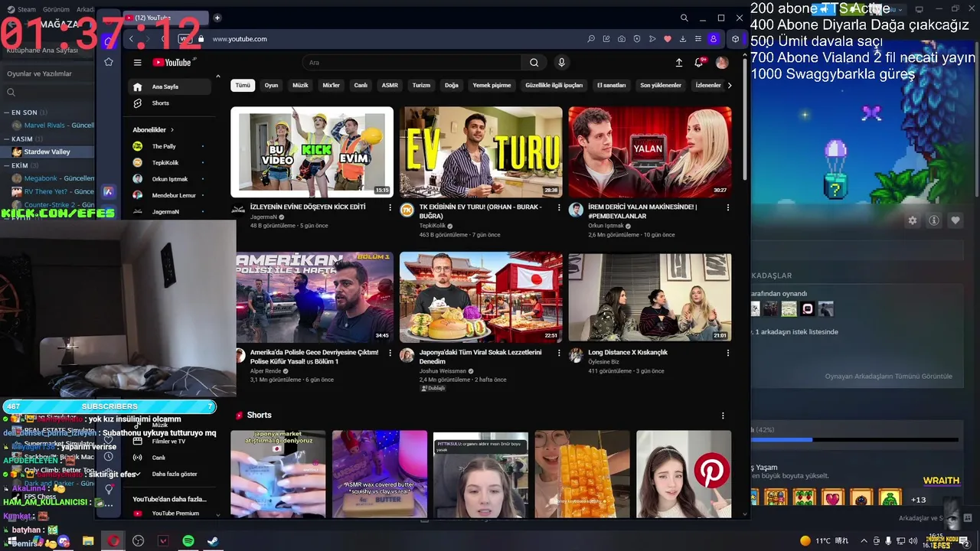
Task: Open Opera bookmarks star sidebar icon
Action: [109, 62]
